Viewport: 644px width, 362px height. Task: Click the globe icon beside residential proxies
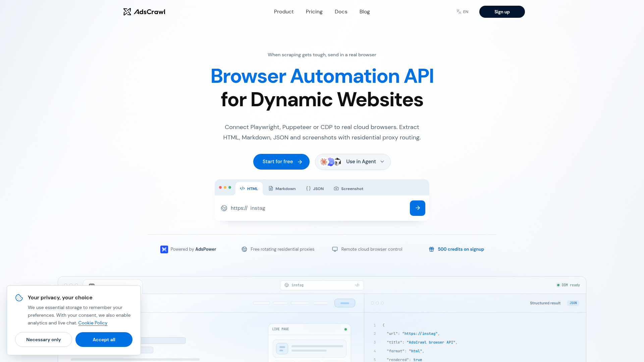point(244,249)
